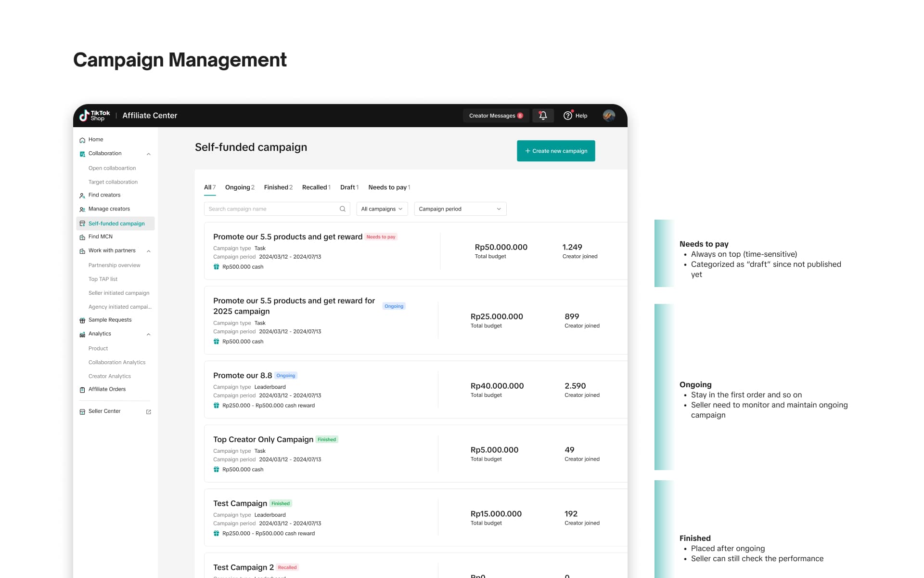Screen dimensions: 924x578
Task: Open Collaboration Analytics item
Action: [117, 362]
